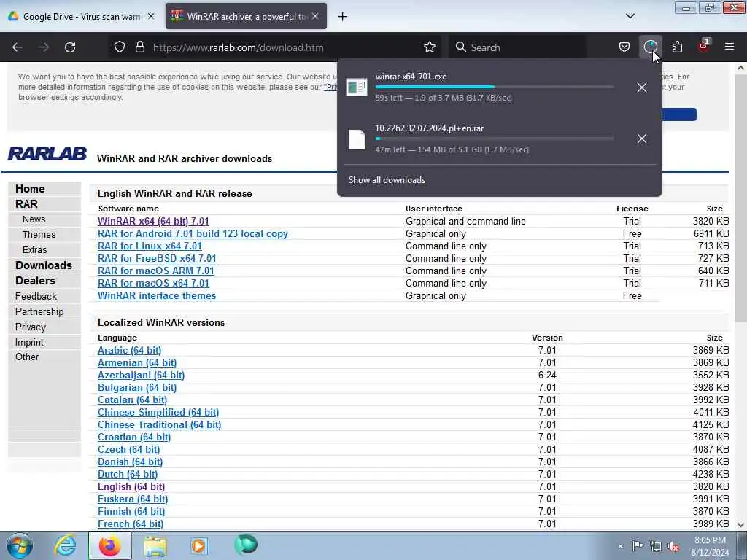The height and width of the screenshot is (560, 747).
Task: Open the Dealers sidebar item
Action: pyautogui.click(x=35, y=281)
